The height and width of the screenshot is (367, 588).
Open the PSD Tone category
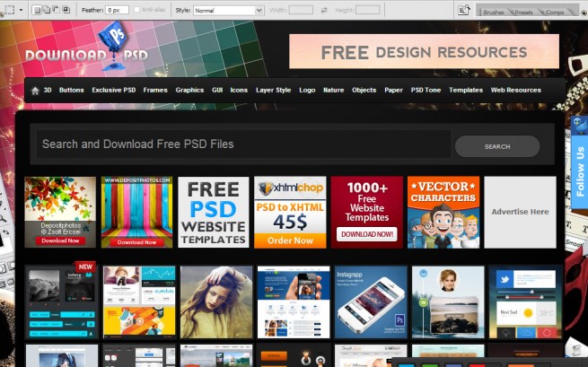click(x=426, y=90)
